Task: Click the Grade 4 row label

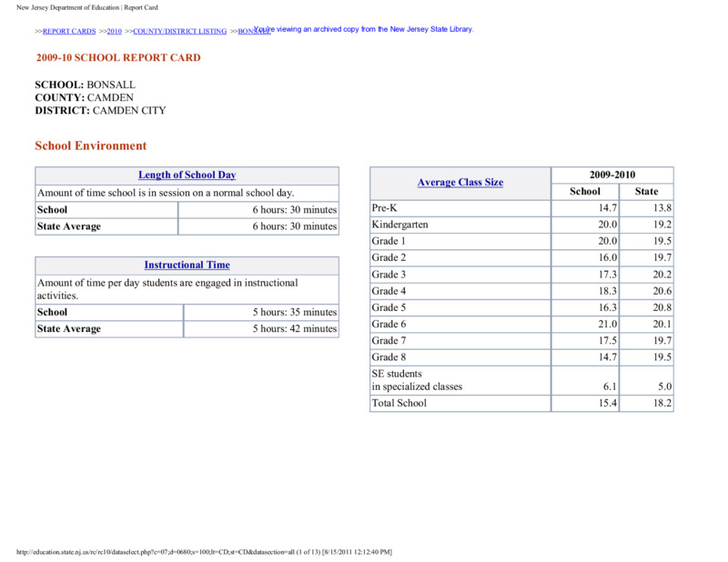Action: pyautogui.click(x=389, y=291)
